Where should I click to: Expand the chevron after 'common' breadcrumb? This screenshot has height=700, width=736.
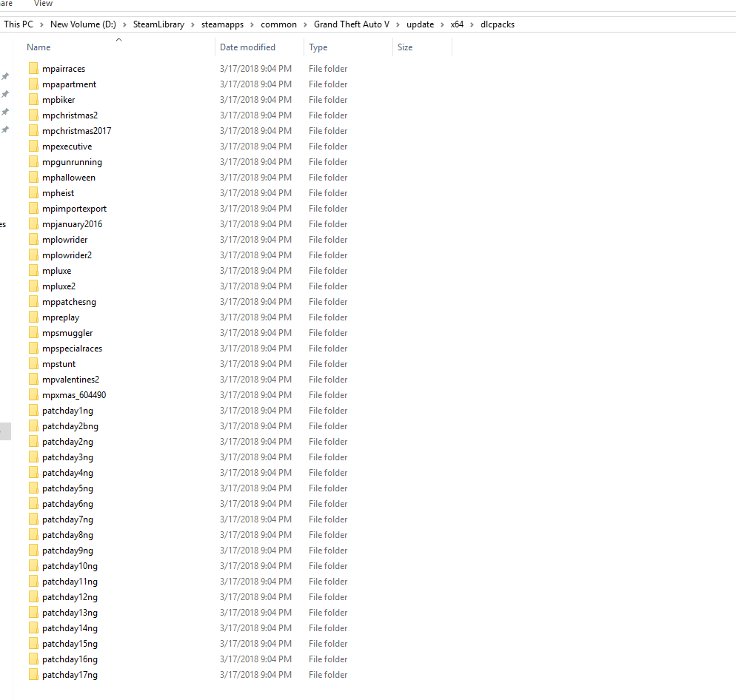(305, 25)
